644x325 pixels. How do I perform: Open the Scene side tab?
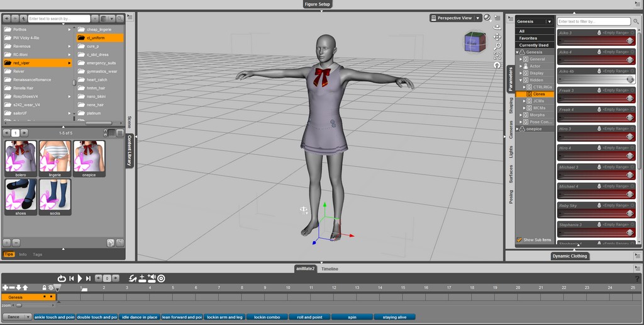tap(130, 122)
